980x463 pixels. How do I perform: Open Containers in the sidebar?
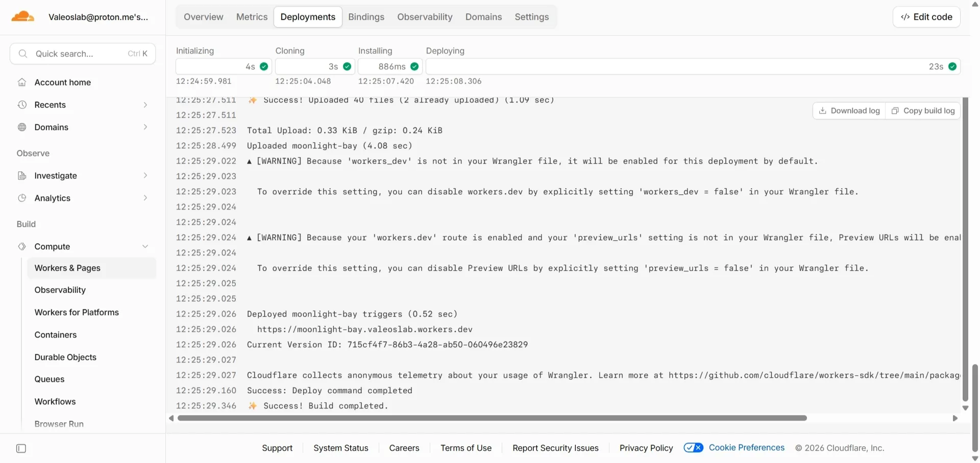coord(56,335)
